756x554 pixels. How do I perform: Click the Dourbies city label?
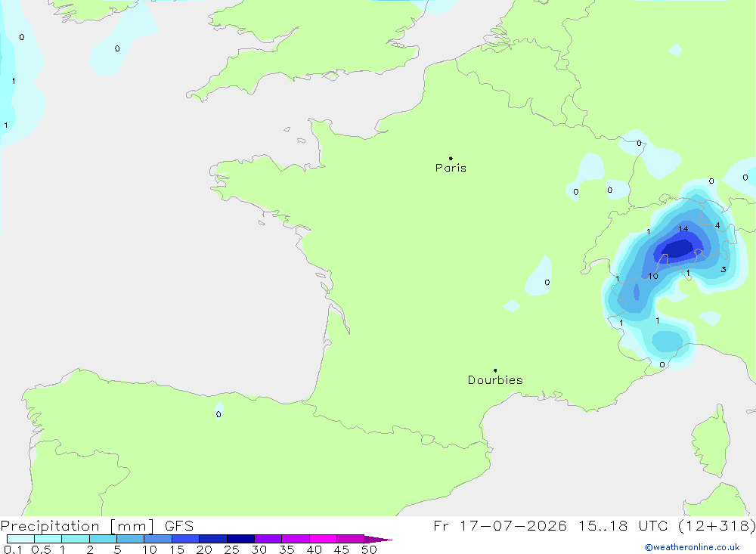495,380
